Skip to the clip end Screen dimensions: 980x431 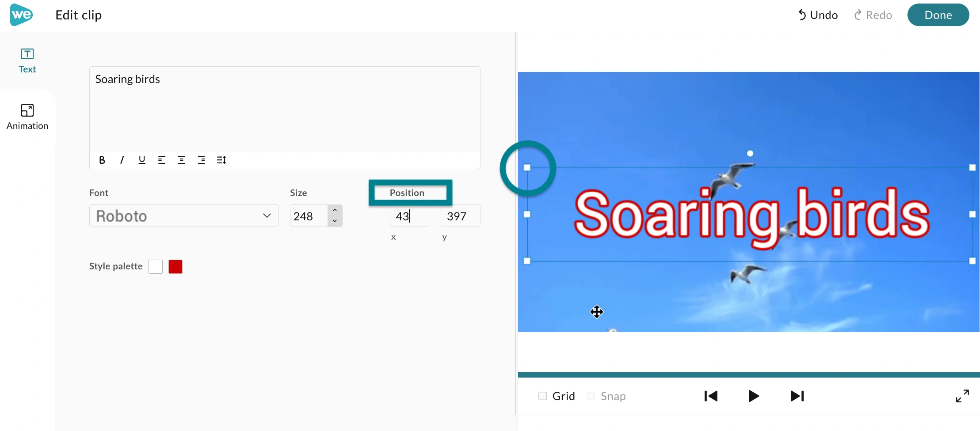tap(797, 396)
